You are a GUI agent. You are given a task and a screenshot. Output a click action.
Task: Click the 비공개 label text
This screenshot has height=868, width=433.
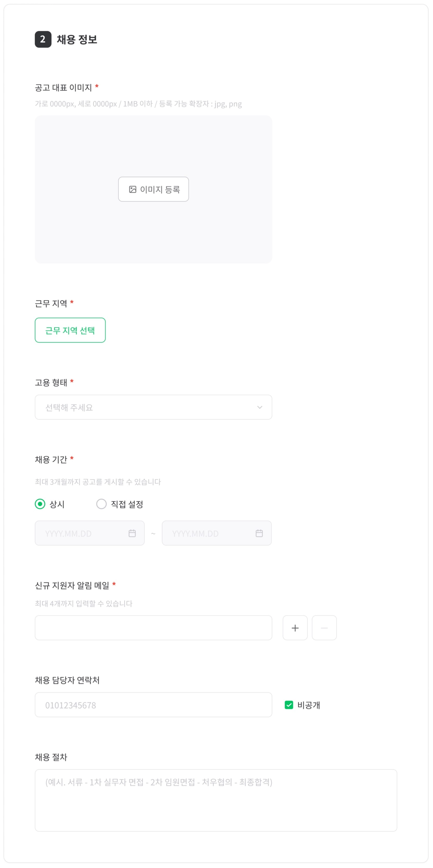click(309, 705)
